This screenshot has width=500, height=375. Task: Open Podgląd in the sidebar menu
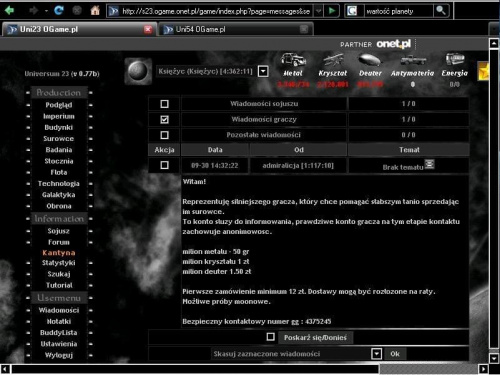[59, 105]
